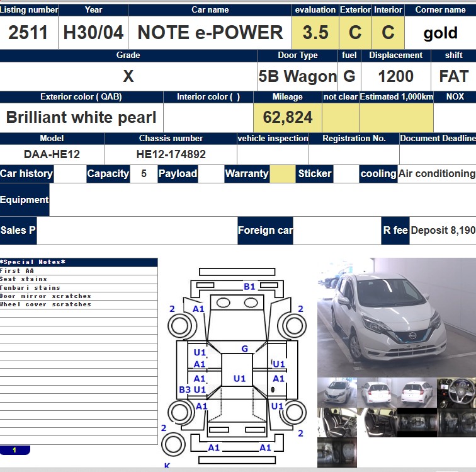The width and height of the screenshot is (476, 472).
Task: Click the Sticker label
Action: click(315, 174)
